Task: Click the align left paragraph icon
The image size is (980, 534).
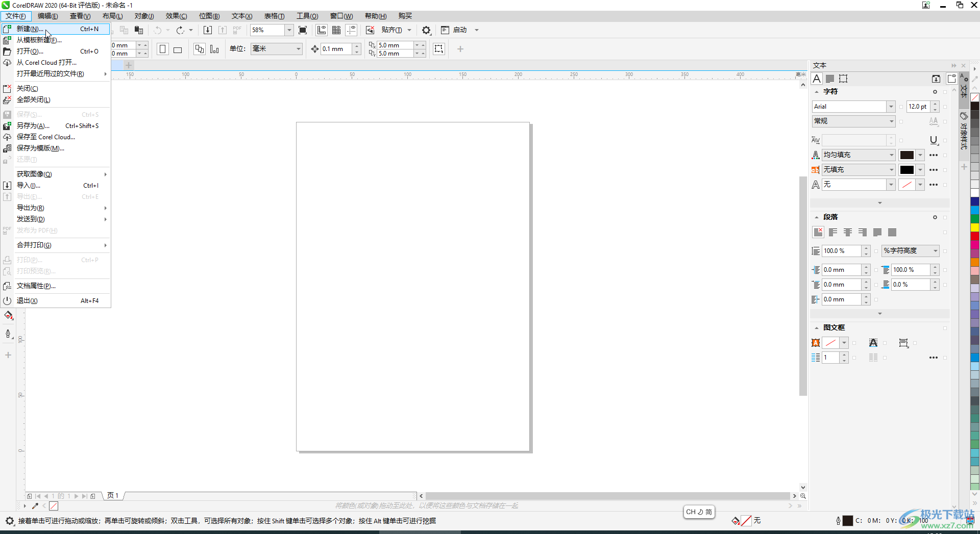Action: click(833, 232)
